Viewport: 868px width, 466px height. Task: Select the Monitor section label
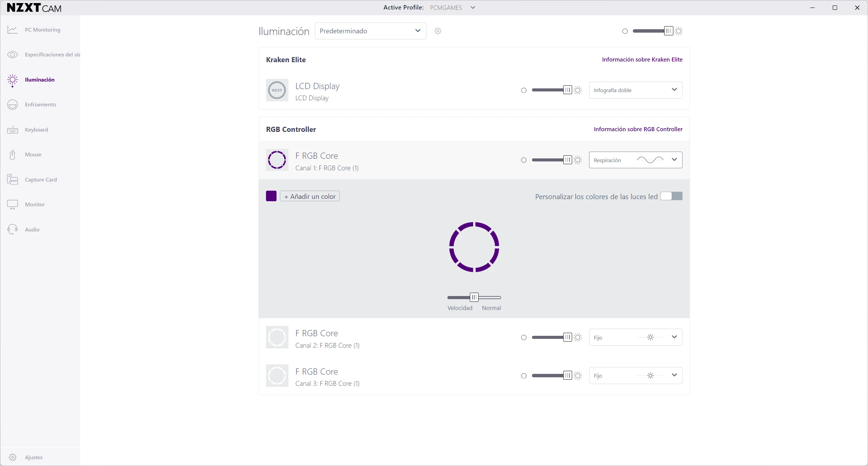coord(35,205)
